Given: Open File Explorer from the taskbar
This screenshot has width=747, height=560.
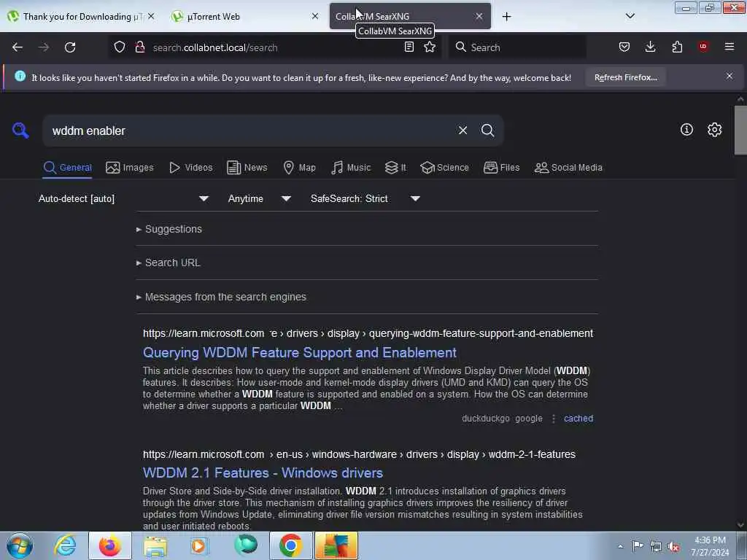Looking at the screenshot, I should click(155, 545).
